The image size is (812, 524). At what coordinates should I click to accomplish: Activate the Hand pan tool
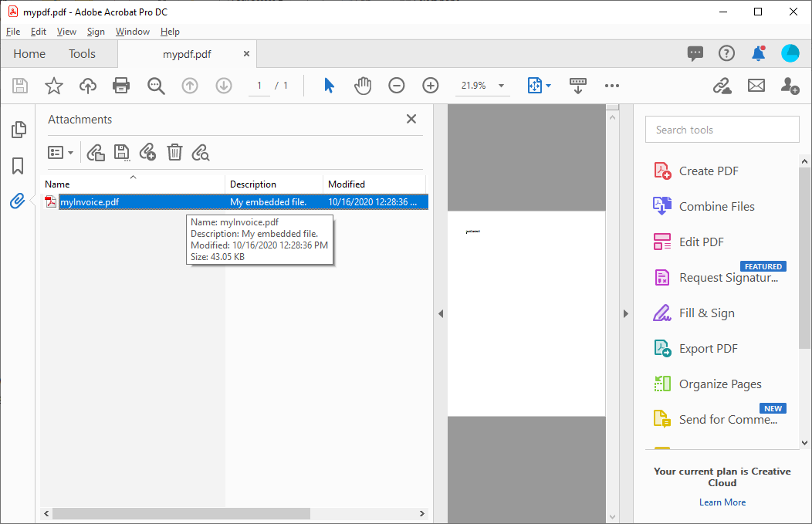point(363,86)
